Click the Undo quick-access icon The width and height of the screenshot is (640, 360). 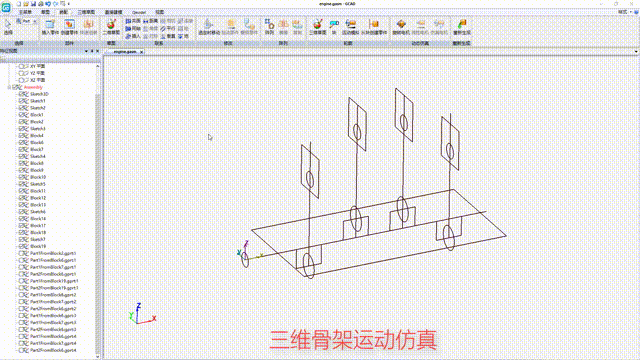(48, 4)
